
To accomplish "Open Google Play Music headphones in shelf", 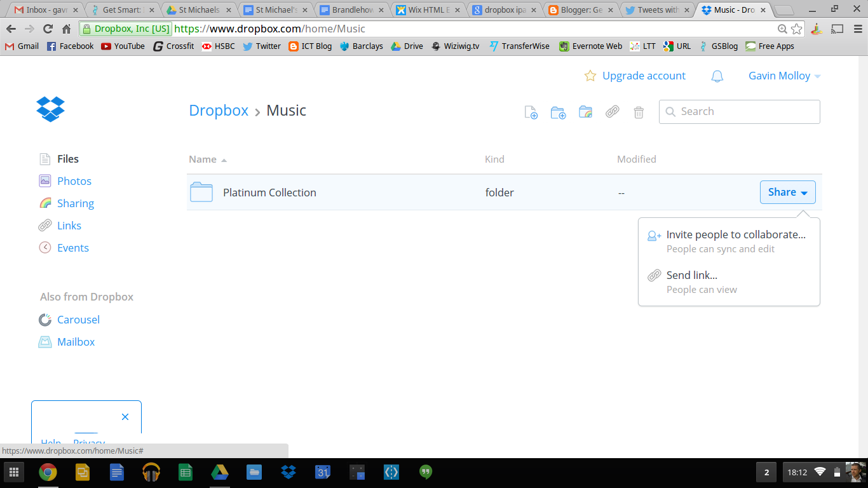I will 151,472.
